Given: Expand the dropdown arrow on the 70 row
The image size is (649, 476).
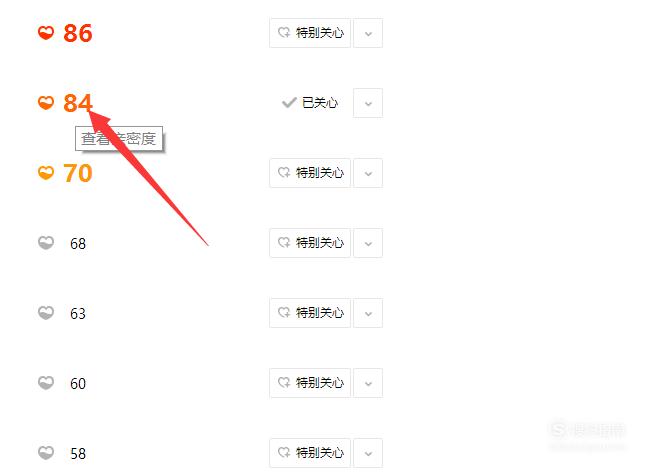Looking at the screenshot, I should click(368, 173).
